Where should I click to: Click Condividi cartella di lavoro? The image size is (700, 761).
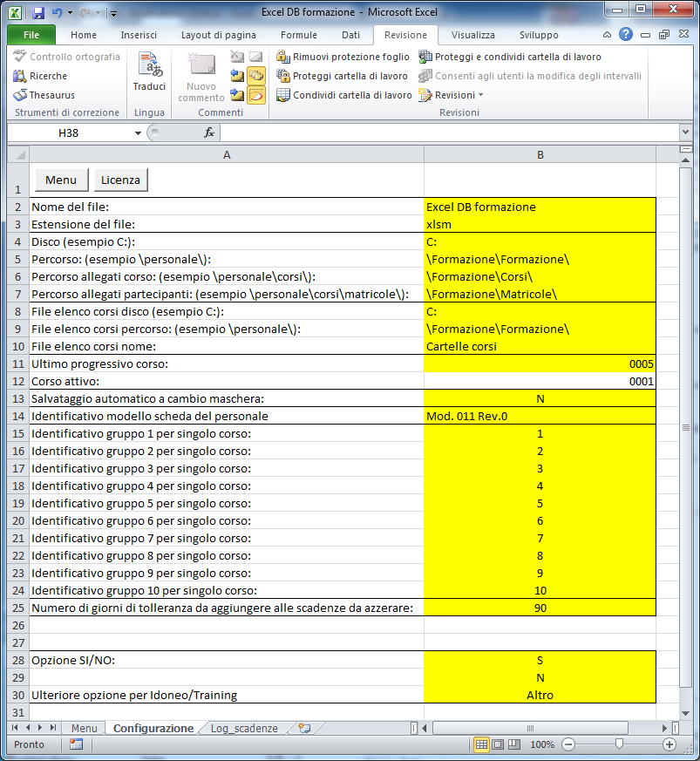344,95
